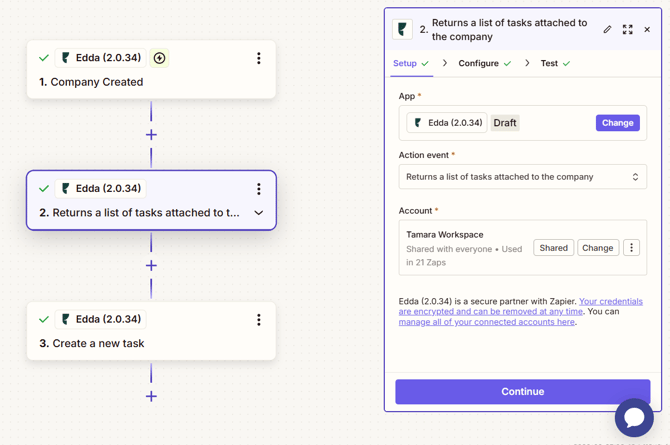
Task: Click the trigger icon beside step 1 Edda
Action: coord(159,58)
